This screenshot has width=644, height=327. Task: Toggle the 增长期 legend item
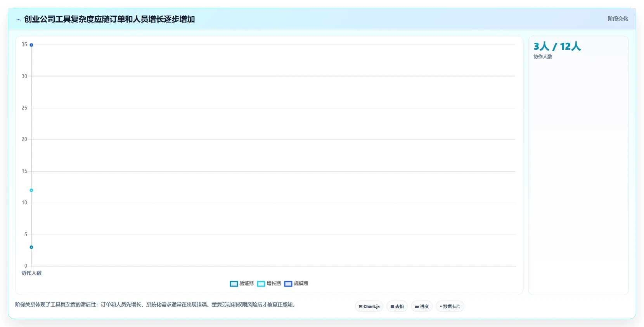point(269,284)
